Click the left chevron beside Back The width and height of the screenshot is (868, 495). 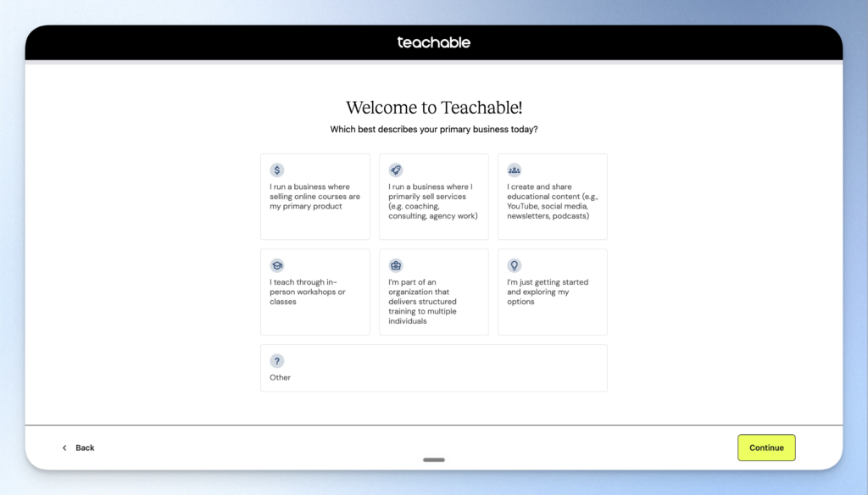tap(64, 448)
